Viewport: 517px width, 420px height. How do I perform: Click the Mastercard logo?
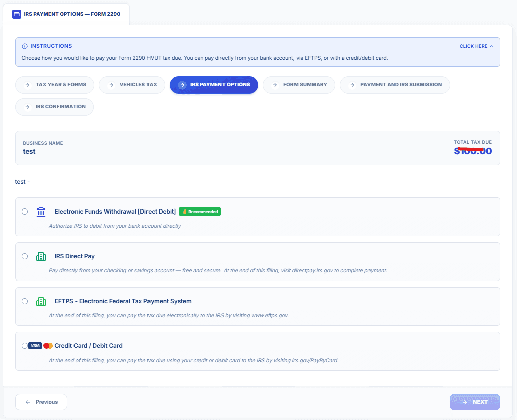click(x=48, y=346)
